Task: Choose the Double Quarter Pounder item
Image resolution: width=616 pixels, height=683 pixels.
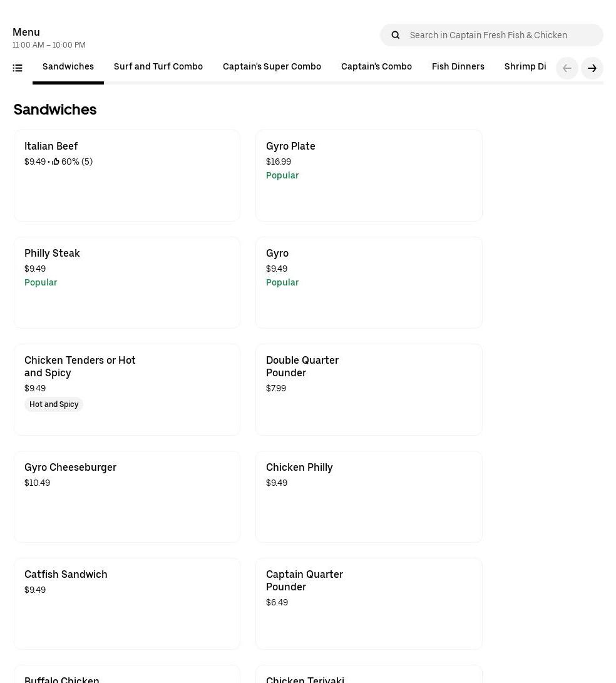Action: point(369,389)
